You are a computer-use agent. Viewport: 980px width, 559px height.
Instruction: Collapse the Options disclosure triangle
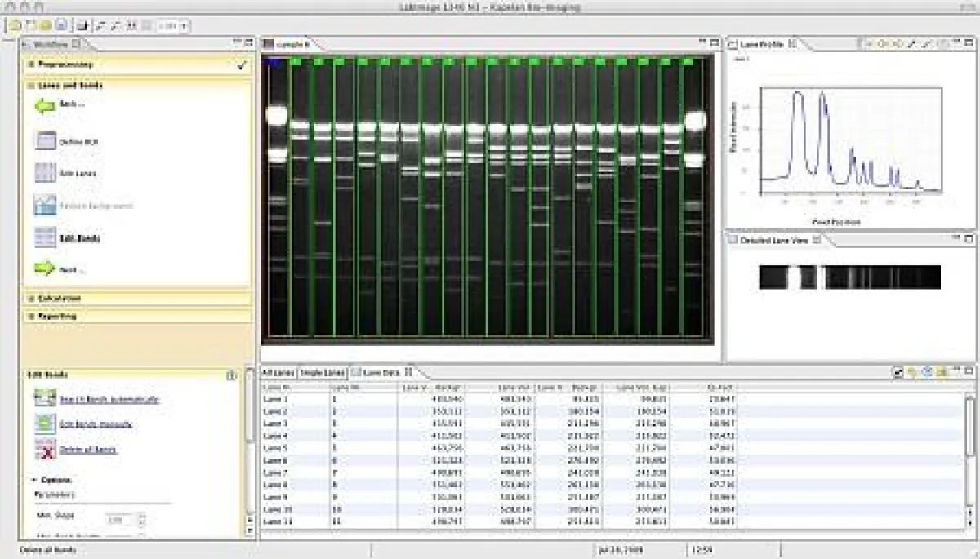(x=34, y=480)
